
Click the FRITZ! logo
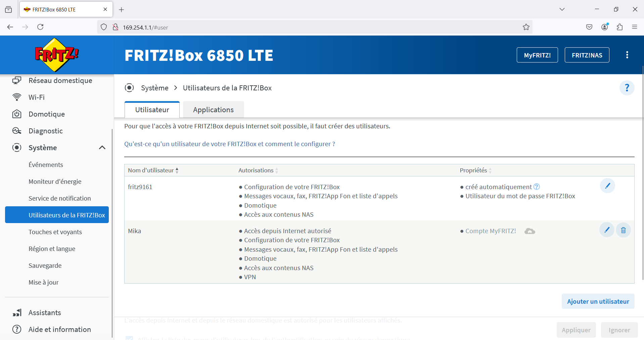point(57,55)
